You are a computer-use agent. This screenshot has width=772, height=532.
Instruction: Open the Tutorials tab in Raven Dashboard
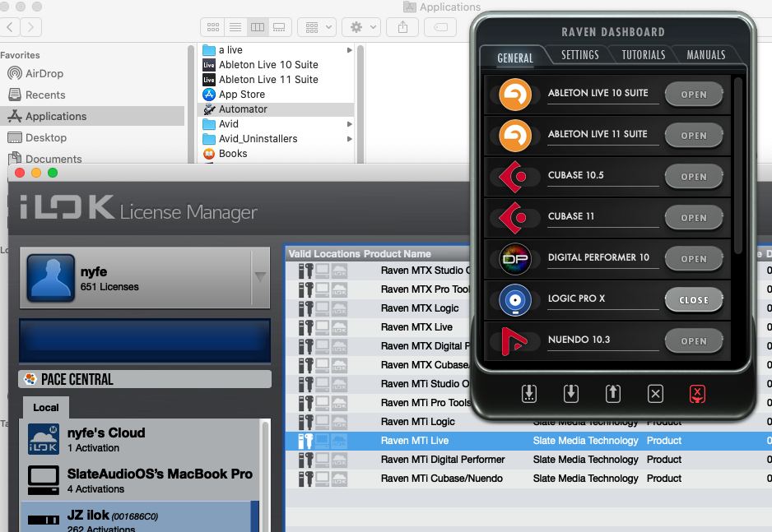coord(643,55)
